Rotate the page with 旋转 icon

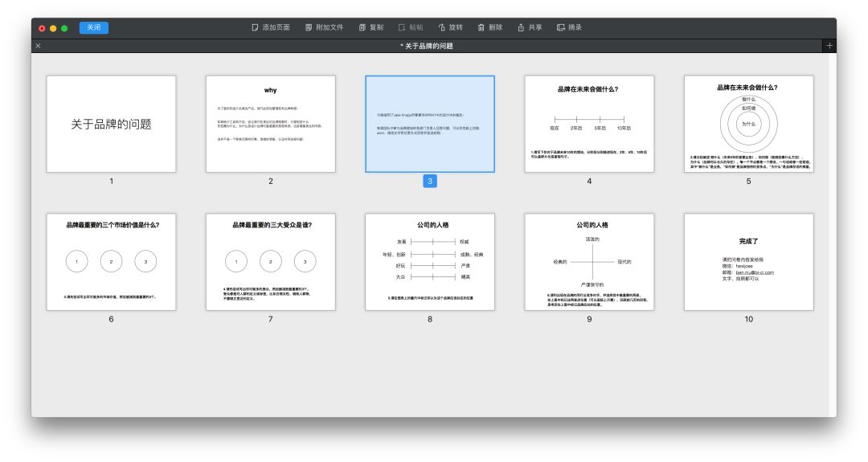[441, 27]
